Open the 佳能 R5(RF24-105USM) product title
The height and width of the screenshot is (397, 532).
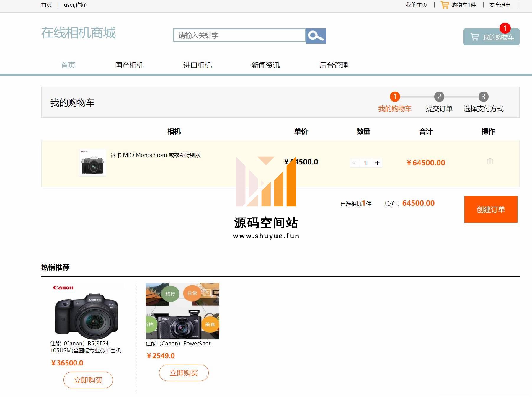click(86, 347)
